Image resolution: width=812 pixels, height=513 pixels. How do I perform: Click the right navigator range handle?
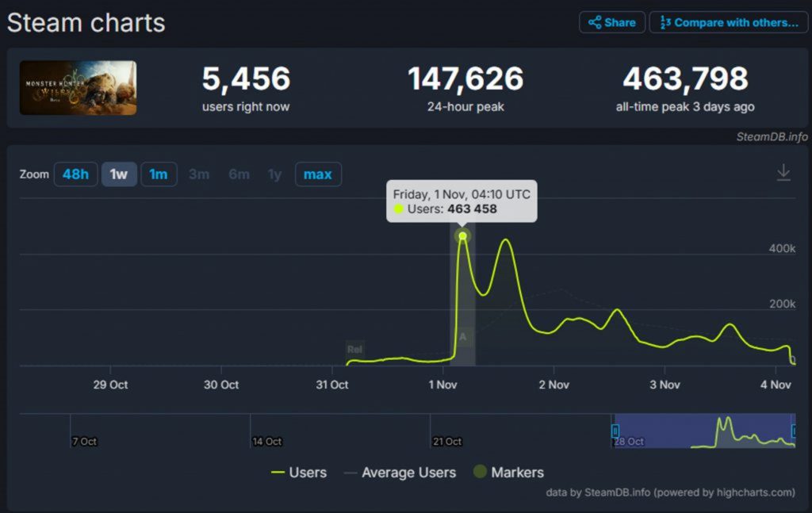point(794,431)
